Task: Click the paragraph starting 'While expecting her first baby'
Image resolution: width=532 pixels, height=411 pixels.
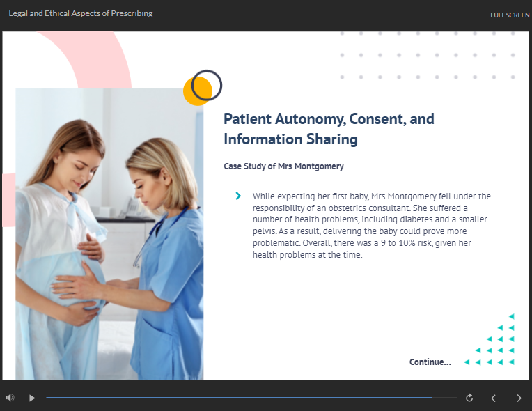Action: click(372, 226)
